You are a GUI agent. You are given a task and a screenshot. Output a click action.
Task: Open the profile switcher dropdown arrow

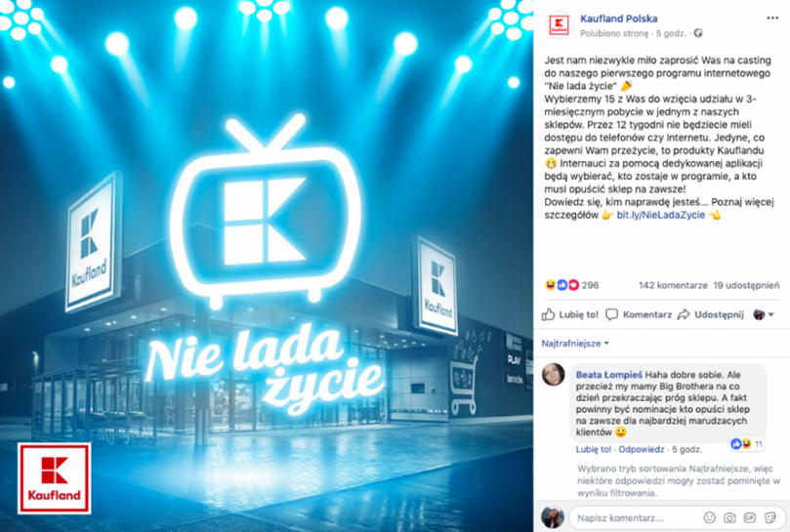click(770, 315)
